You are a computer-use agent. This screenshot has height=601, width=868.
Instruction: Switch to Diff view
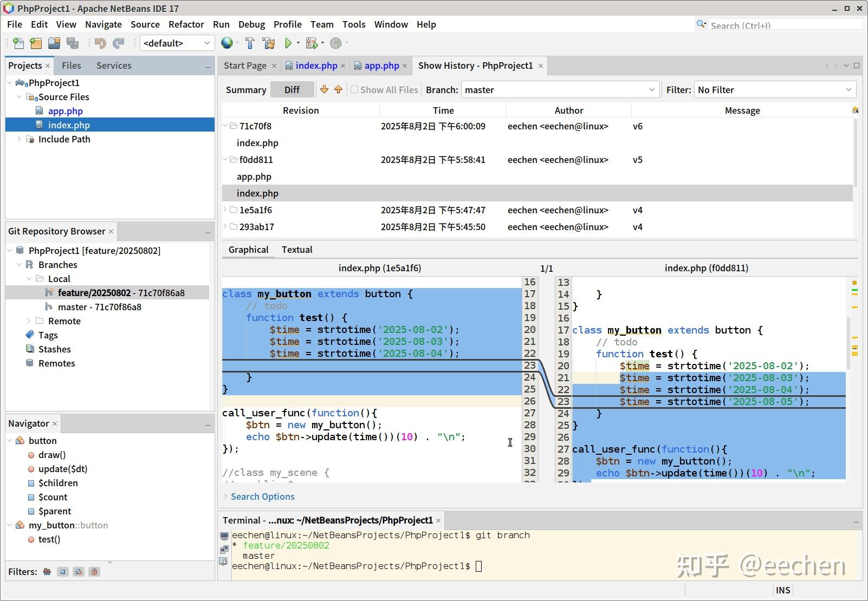point(292,90)
